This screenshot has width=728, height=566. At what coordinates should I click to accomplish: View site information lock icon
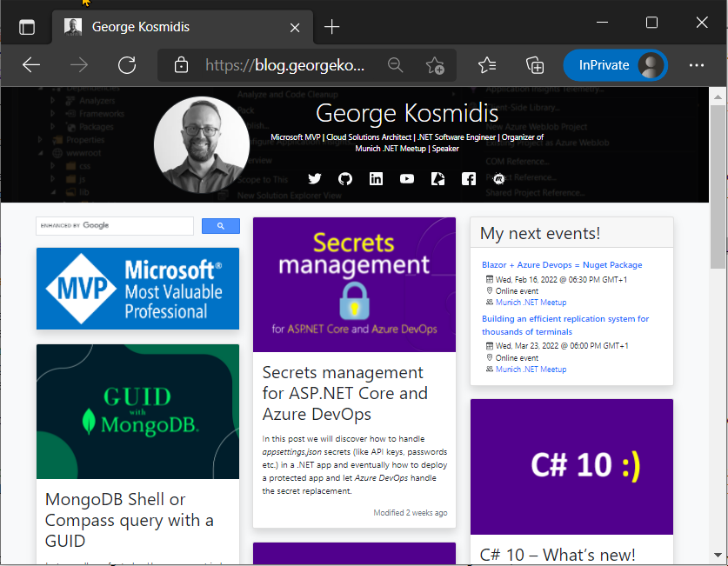pyautogui.click(x=181, y=65)
